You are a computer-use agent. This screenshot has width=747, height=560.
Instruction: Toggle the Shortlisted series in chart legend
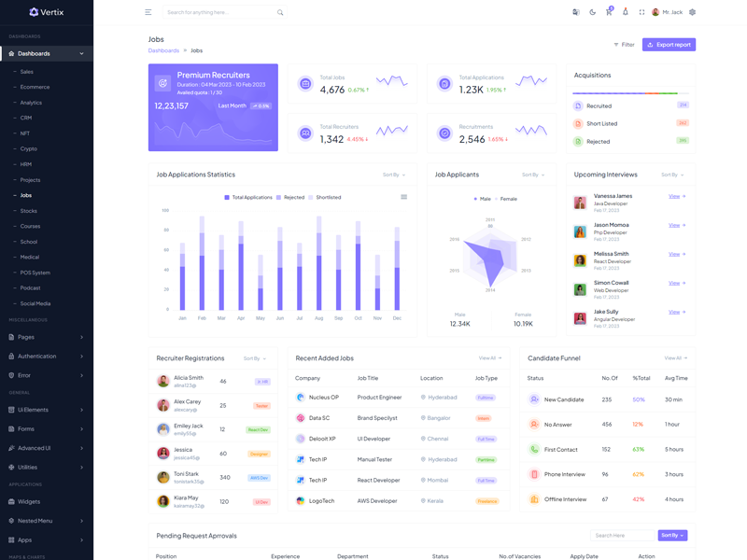coord(325,198)
